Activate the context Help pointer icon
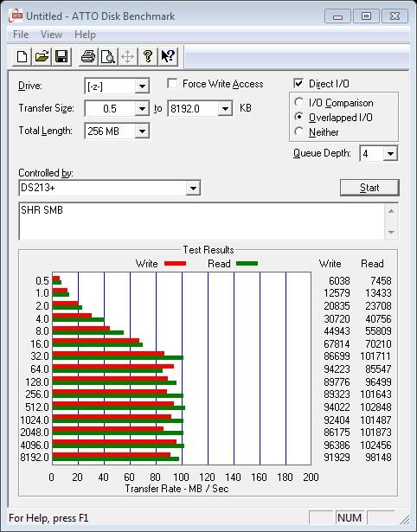 pos(167,56)
